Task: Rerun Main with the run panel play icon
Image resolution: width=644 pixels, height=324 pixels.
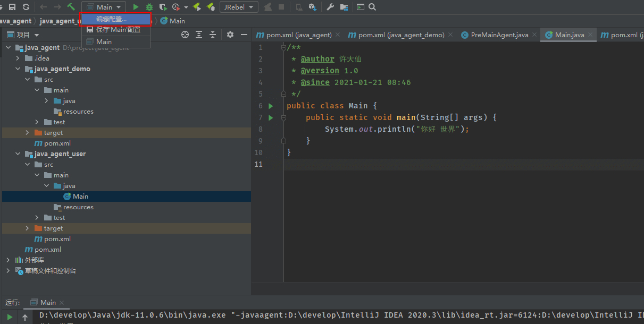Action: (10, 317)
